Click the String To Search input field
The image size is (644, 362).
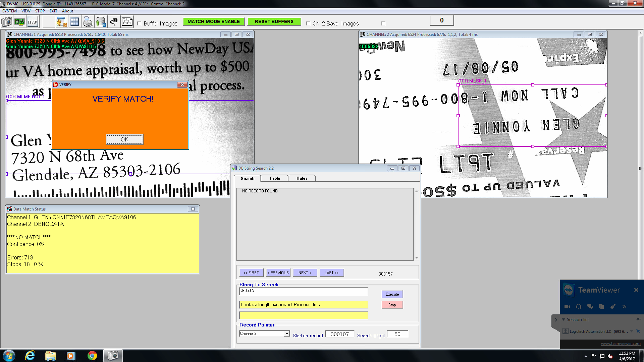tap(304, 291)
